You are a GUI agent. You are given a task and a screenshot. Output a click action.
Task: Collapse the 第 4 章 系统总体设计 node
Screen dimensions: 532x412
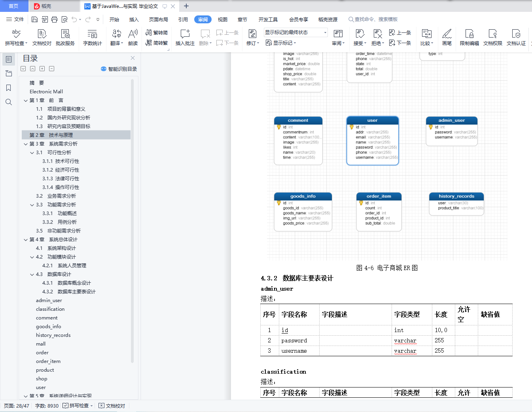point(26,240)
